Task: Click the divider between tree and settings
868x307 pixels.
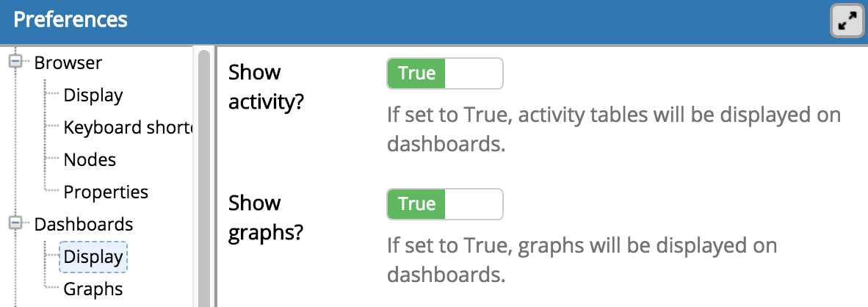Action: (214, 176)
